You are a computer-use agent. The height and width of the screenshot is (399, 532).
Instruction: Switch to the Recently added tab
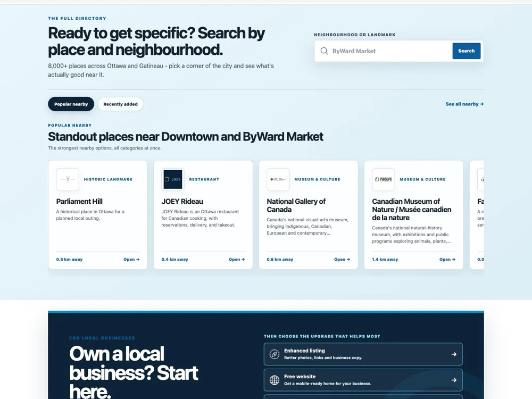pos(120,104)
